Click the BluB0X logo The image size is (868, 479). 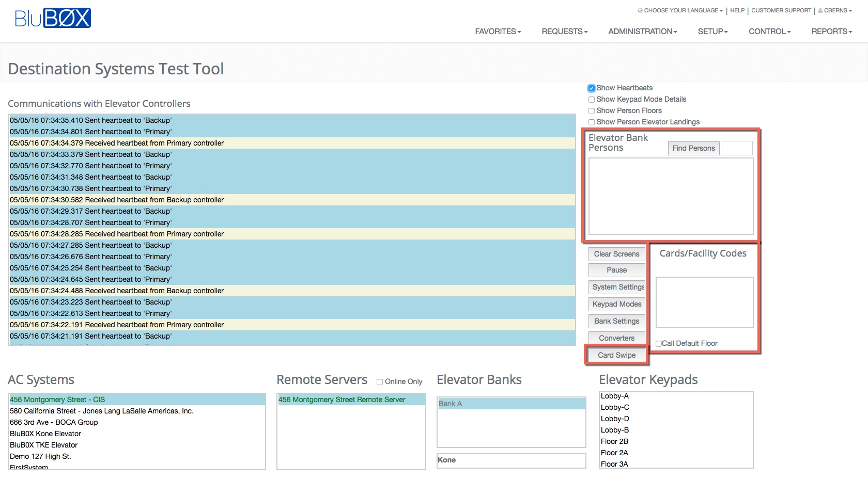pyautogui.click(x=53, y=18)
